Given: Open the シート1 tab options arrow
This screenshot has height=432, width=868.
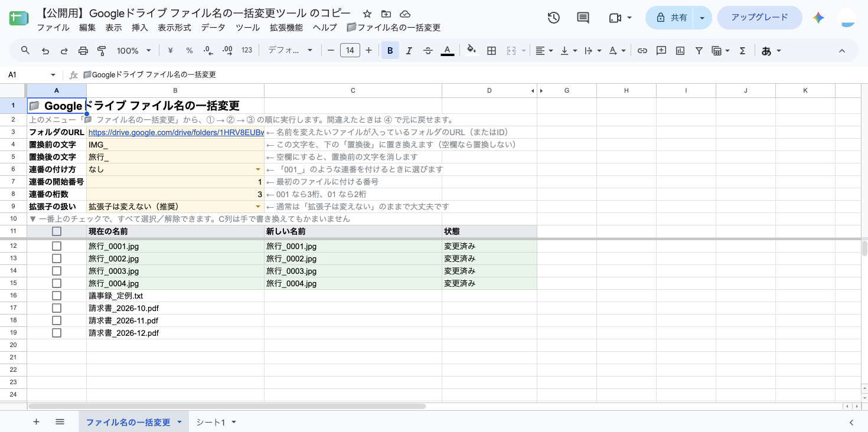Looking at the screenshot, I should click(234, 422).
